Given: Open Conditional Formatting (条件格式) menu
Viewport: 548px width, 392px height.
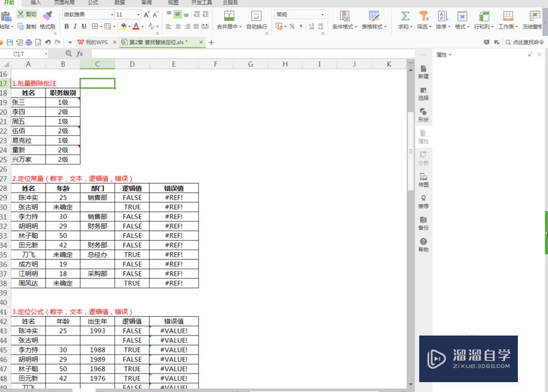Looking at the screenshot, I should 345,20.
